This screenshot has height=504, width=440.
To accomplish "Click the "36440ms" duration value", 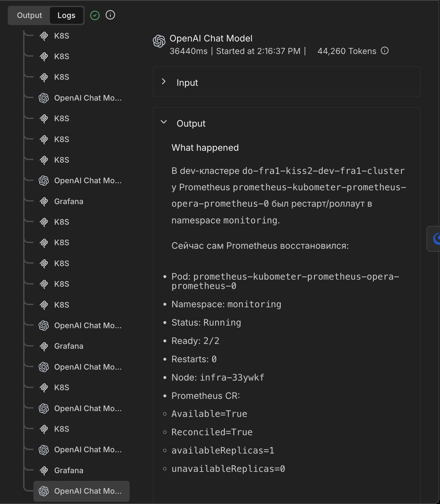I will pyautogui.click(x=188, y=51).
